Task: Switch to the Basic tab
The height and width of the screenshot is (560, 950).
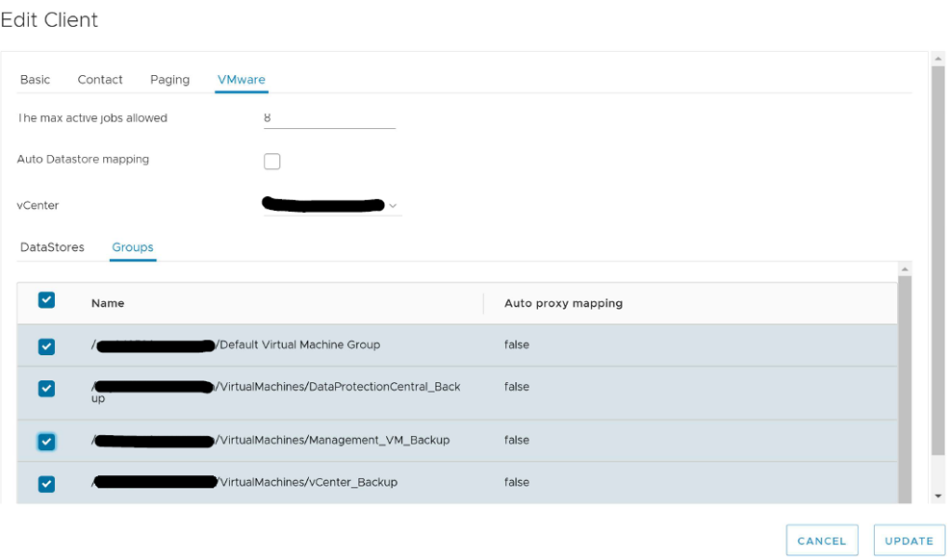Action: [35, 80]
